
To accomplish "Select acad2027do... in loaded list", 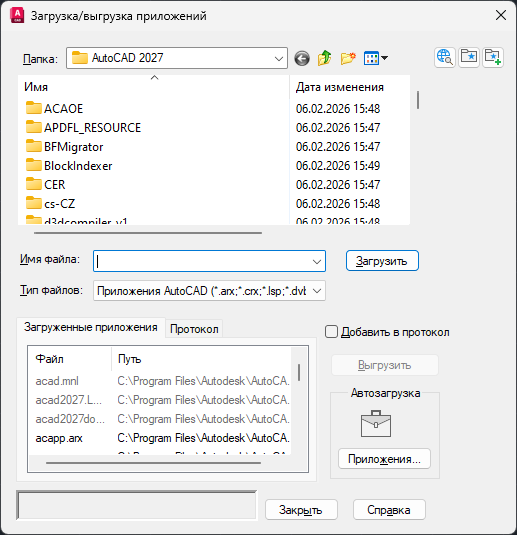I will [x=70, y=419].
